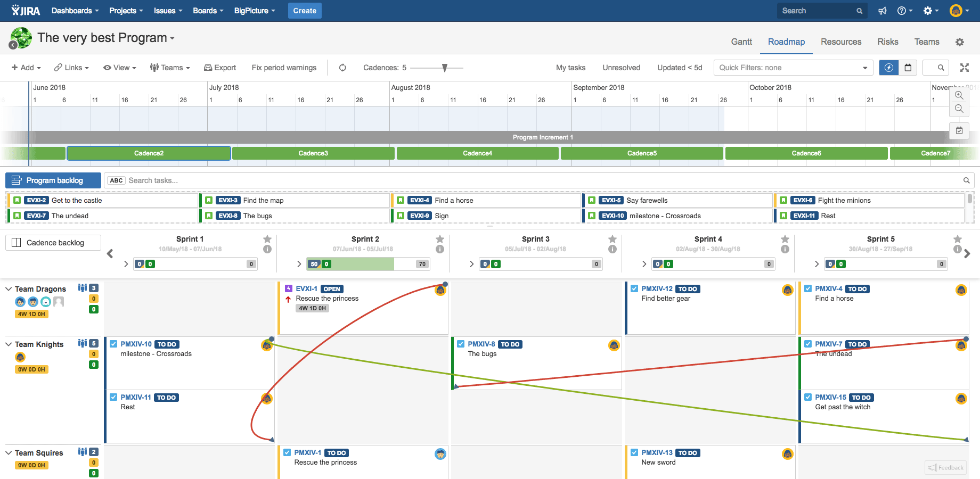The image size is (980, 479).
Task: Zoom in on the timeline
Action: click(x=959, y=95)
